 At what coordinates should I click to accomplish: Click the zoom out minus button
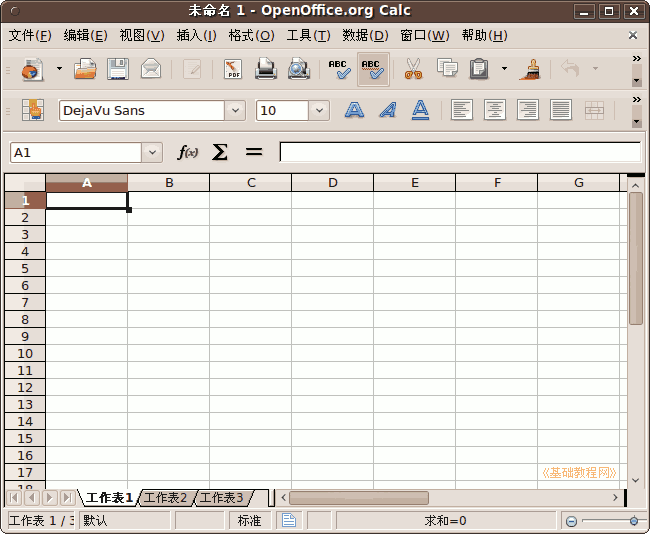(x=571, y=521)
